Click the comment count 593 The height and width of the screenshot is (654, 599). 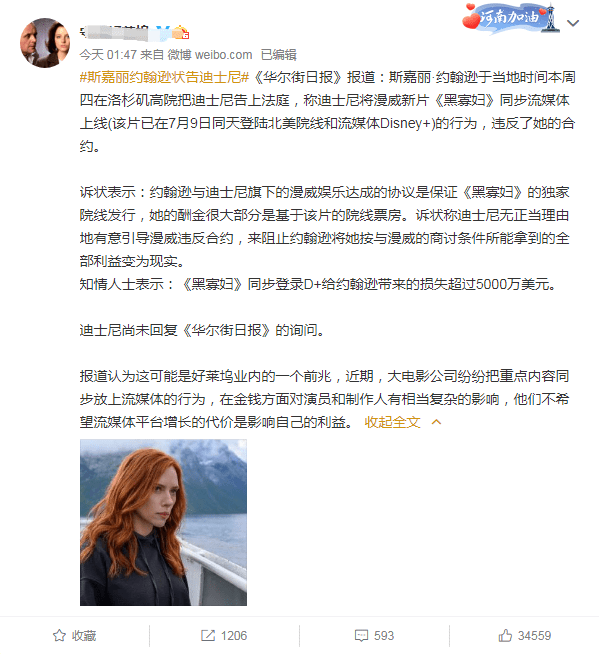(384, 636)
